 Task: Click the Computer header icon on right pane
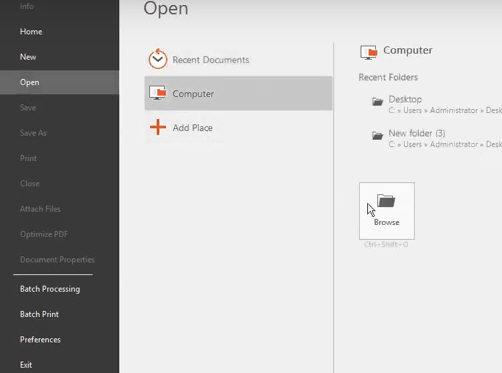368,52
